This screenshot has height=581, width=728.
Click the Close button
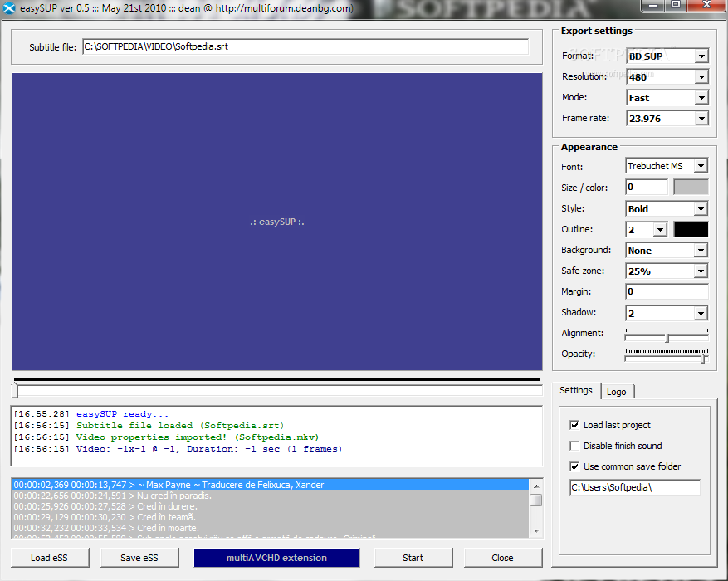coord(503,558)
